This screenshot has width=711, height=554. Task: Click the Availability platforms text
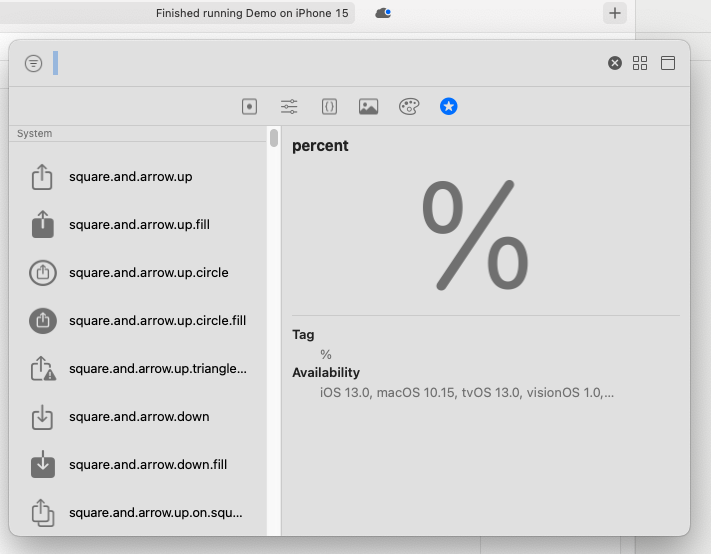[x=467, y=392]
